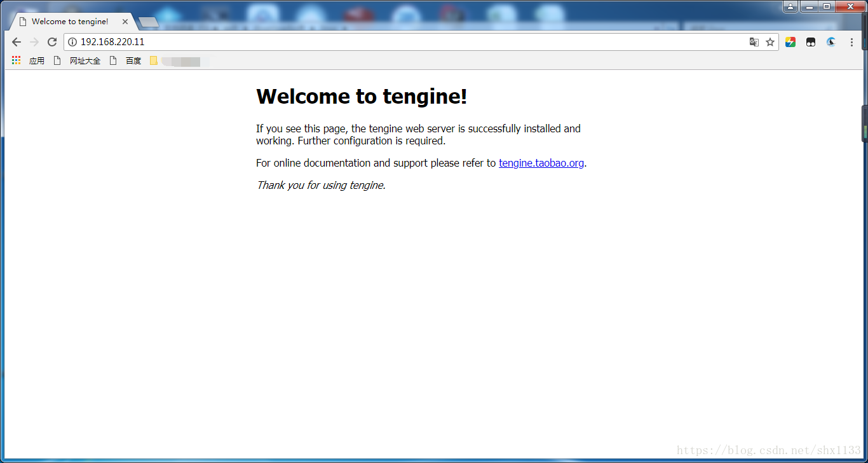Go back to the previous page
This screenshot has width=868, height=463.
click(17, 42)
